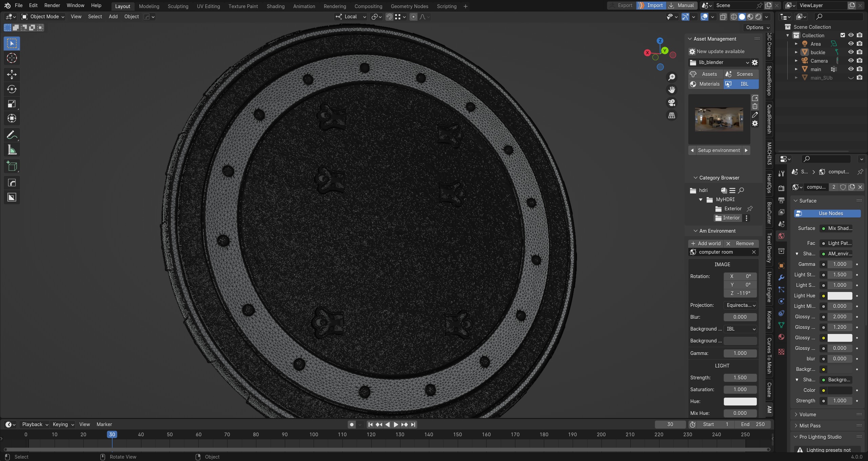Click the Import button
The width and height of the screenshot is (868, 461).
(x=651, y=5)
